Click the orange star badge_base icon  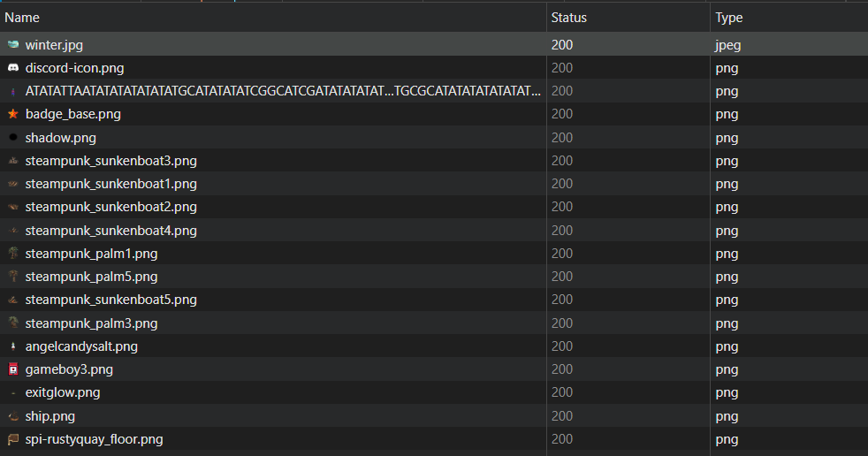point(12,114)
